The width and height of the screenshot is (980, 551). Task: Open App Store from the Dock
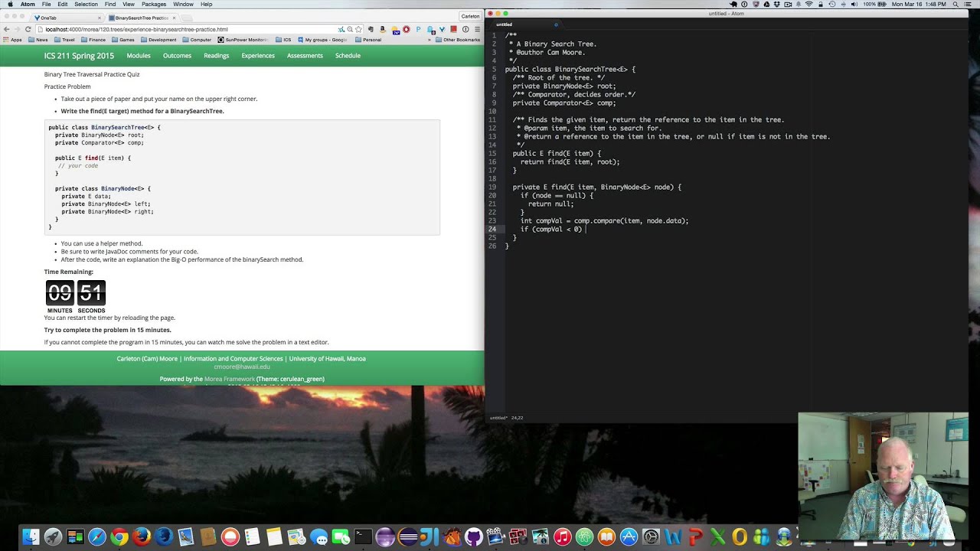(629, 537)
